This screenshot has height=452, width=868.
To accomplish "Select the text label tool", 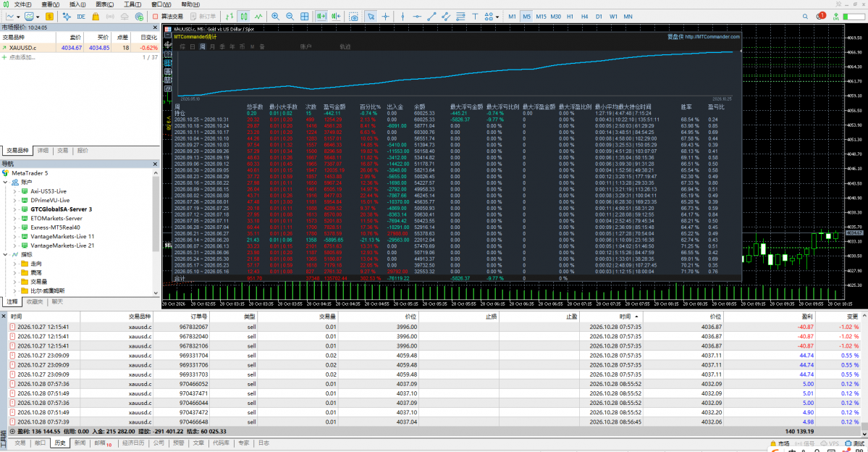I will click(475, 17).
